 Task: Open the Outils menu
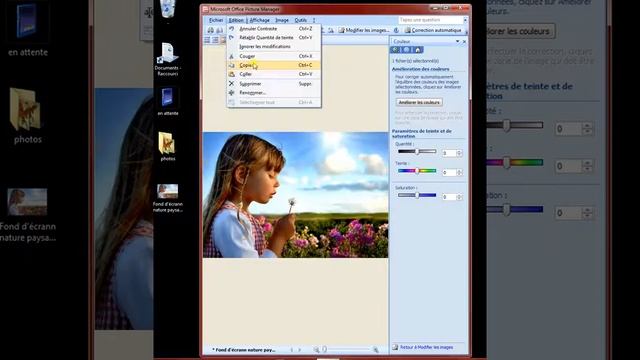tap(301, 20)
